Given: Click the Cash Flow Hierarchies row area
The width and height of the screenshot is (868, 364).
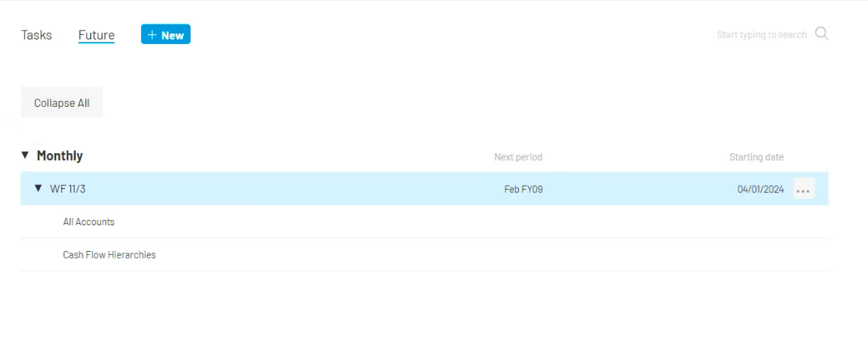Looking at the screenshot, I should tap(425, 255).
